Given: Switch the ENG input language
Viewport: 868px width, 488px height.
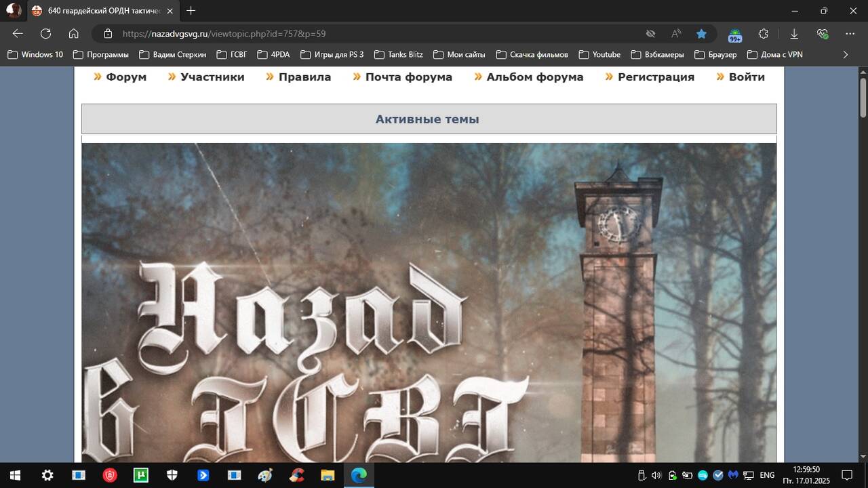Looking at the screenshot, I should [x=767, y=475].
